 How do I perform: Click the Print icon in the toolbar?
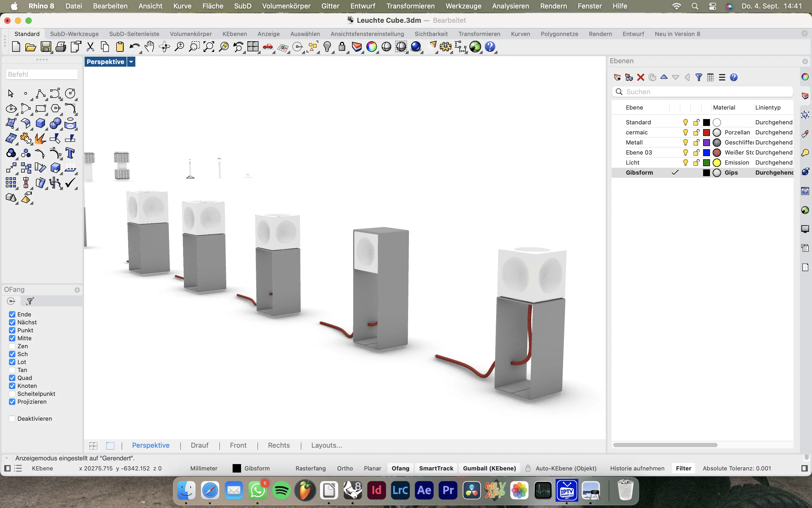pyautogui.click(x=61, y=47)
